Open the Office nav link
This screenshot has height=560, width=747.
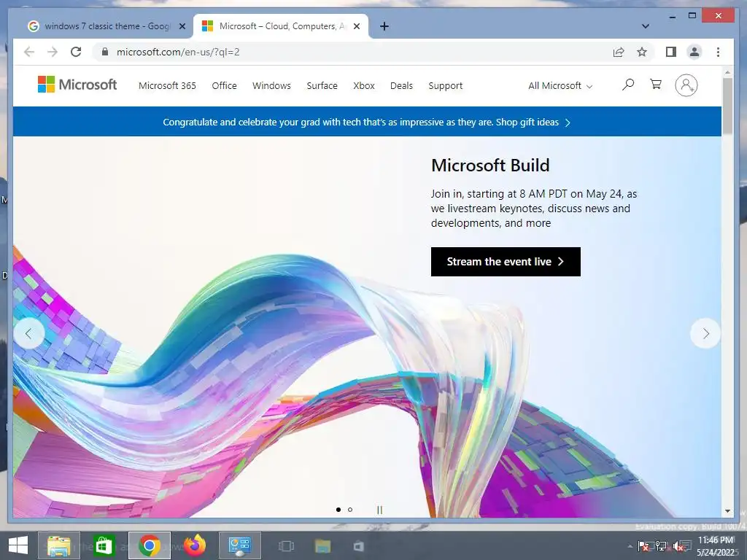[224, 86]
